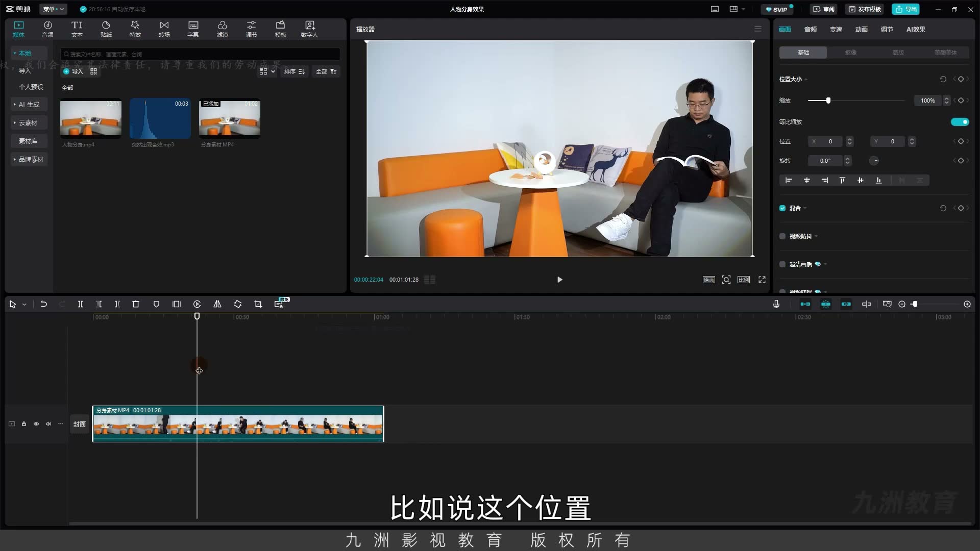Open the 转场 (Transitions) panel

tap(164, 29)
